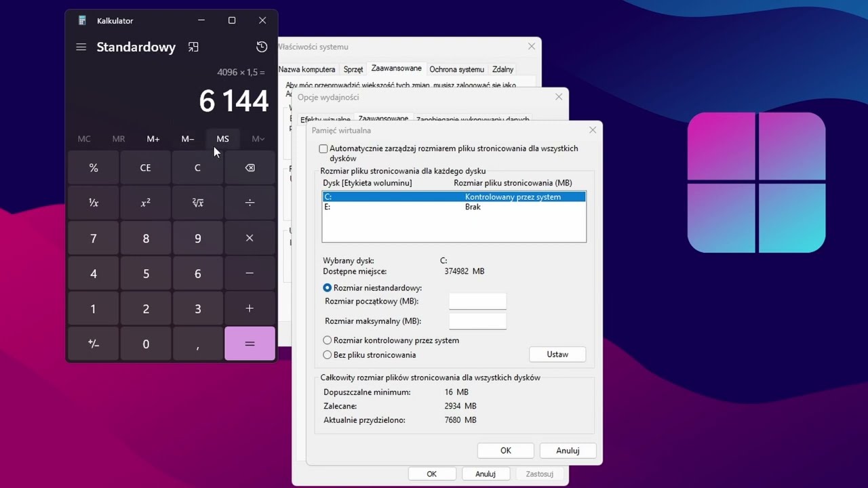This screenshot has width=868, height=488.
Task: Open Sprzęt tab in Właściwości systemu
Action: pyautogui.click(x=353, y=69)
